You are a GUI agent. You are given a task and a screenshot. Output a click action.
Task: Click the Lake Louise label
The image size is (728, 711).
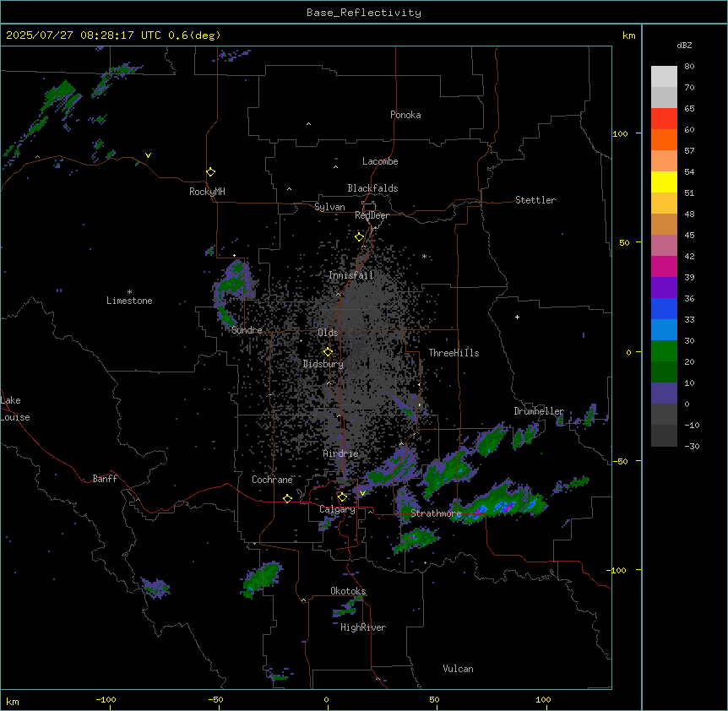(15, 409)
